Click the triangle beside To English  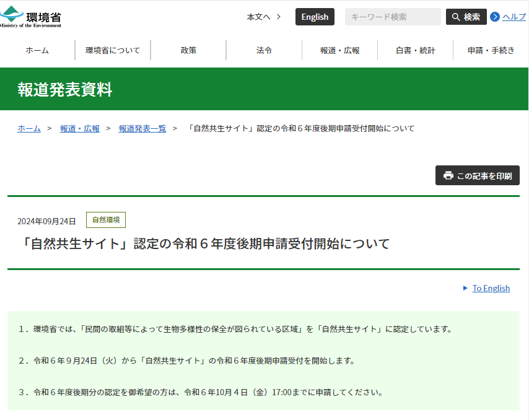[465, 288]
